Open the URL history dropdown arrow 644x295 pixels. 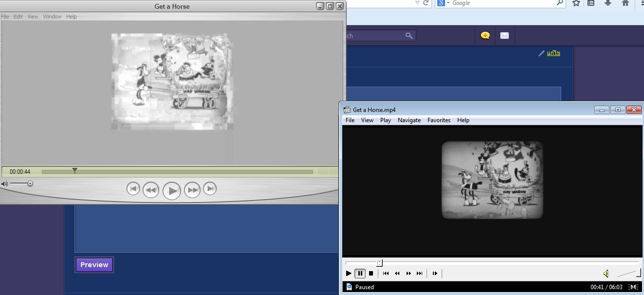click(417, 3)
